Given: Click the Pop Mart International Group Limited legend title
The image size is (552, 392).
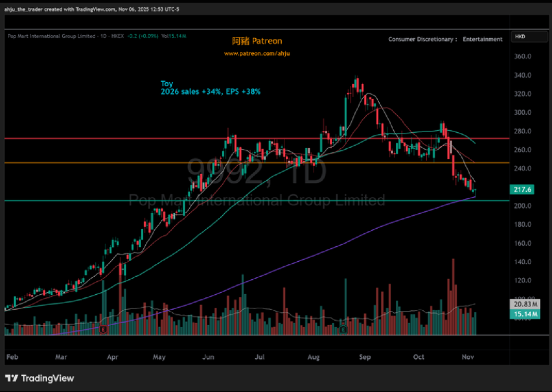Looking at the screenshot, I should (51, 36).
